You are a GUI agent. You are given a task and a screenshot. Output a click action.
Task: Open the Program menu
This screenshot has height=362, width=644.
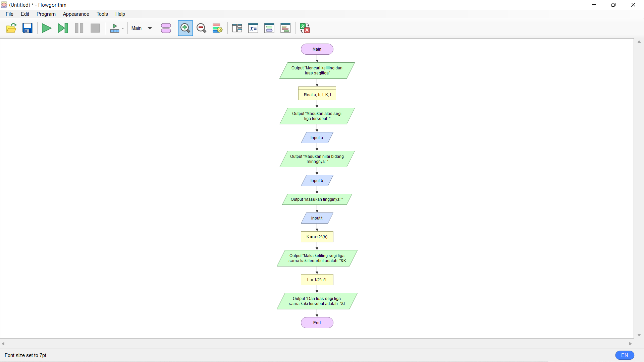(x=46, y=14)
